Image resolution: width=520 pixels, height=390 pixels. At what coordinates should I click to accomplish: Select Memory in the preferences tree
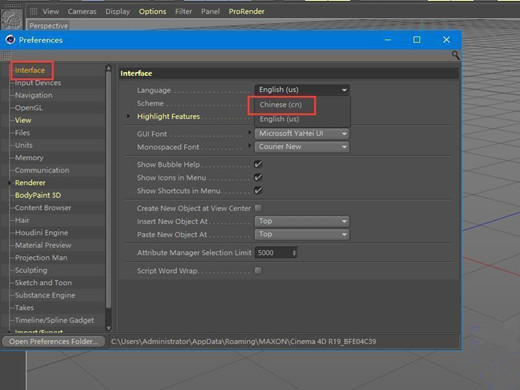click(x=29, y=158)
